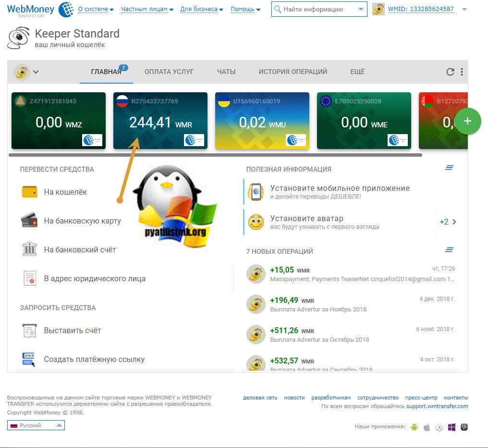Click the green plus add-wallet button
Image resolution: width=488 pixels, height=448 pixels.
[467, 122]
